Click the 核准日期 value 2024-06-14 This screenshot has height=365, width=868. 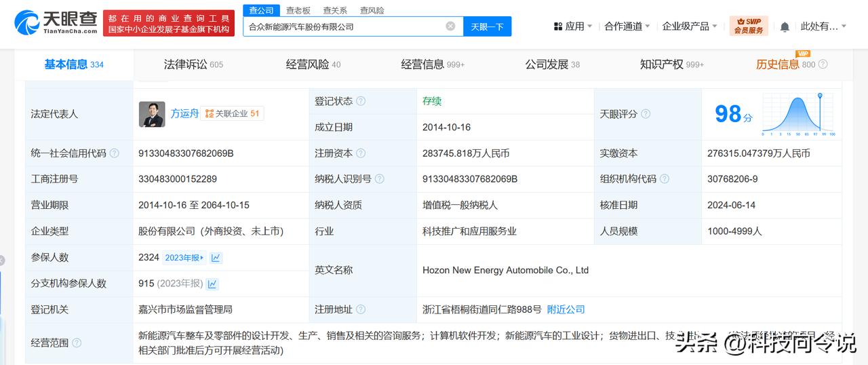731,205
